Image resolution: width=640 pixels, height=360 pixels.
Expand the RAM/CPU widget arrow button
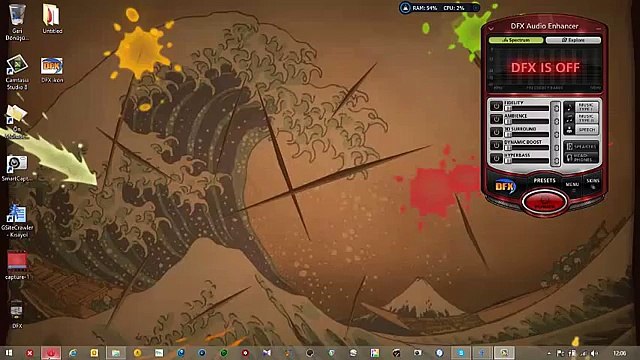point(476,8)
